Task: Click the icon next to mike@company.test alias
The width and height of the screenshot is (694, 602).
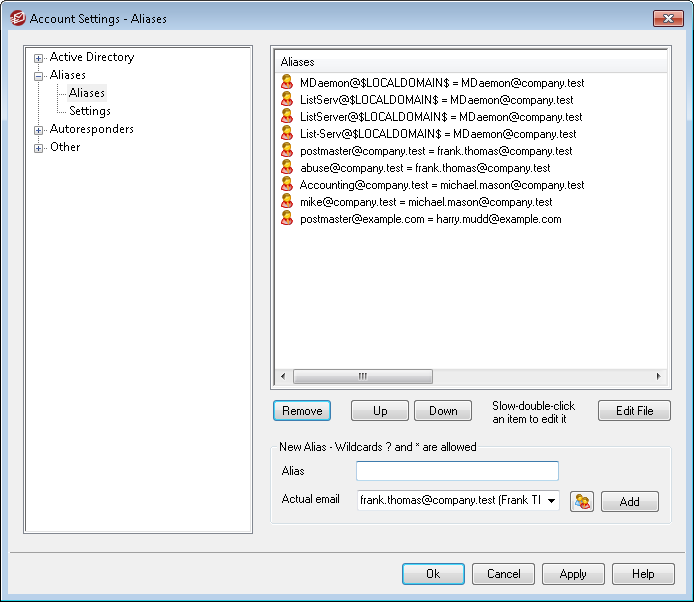Action: [x=287, y=202]
